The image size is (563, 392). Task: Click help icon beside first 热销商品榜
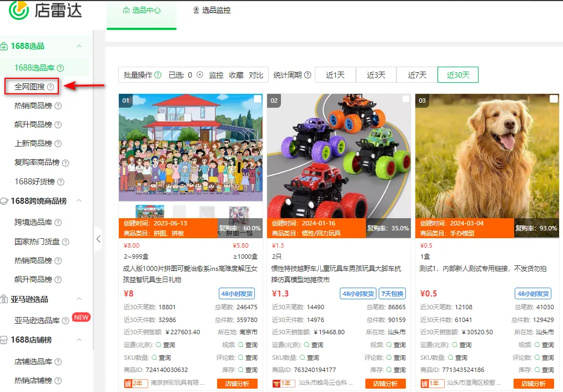click(58, 106)
